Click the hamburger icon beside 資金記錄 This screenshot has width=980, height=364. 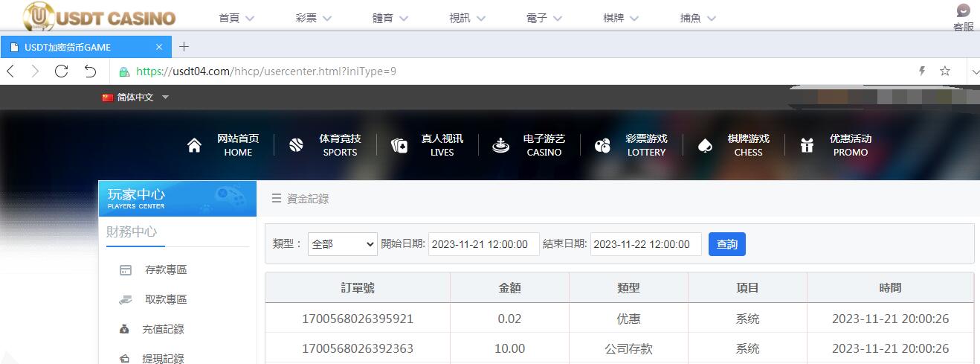(x=277, y=198)
